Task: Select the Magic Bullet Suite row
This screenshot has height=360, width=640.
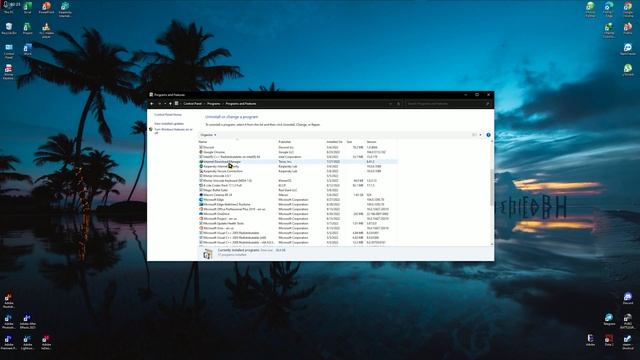Action: pyautogui.click(x=297, y=190)
